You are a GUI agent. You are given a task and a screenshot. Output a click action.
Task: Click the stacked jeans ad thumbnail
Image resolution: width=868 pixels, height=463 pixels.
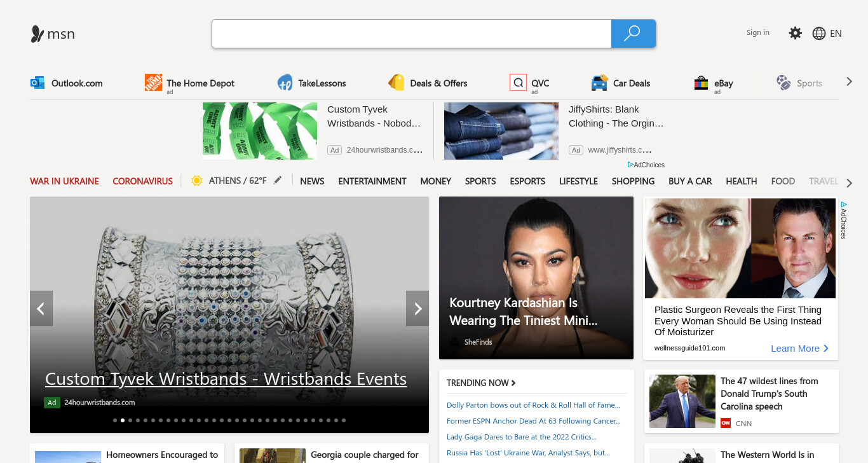(x=501, y=131)
